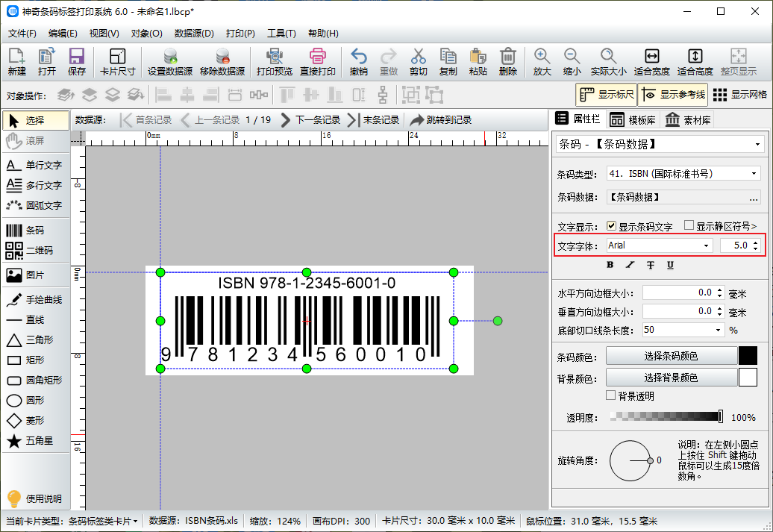Cut selection with the 剪切 scissors icon
This screenshot has width=773, height=532.
pos(418,62)
